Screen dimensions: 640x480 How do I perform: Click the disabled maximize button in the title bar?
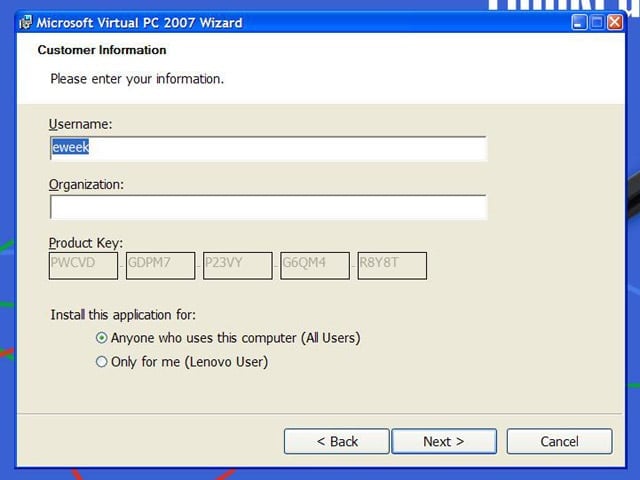597,22
